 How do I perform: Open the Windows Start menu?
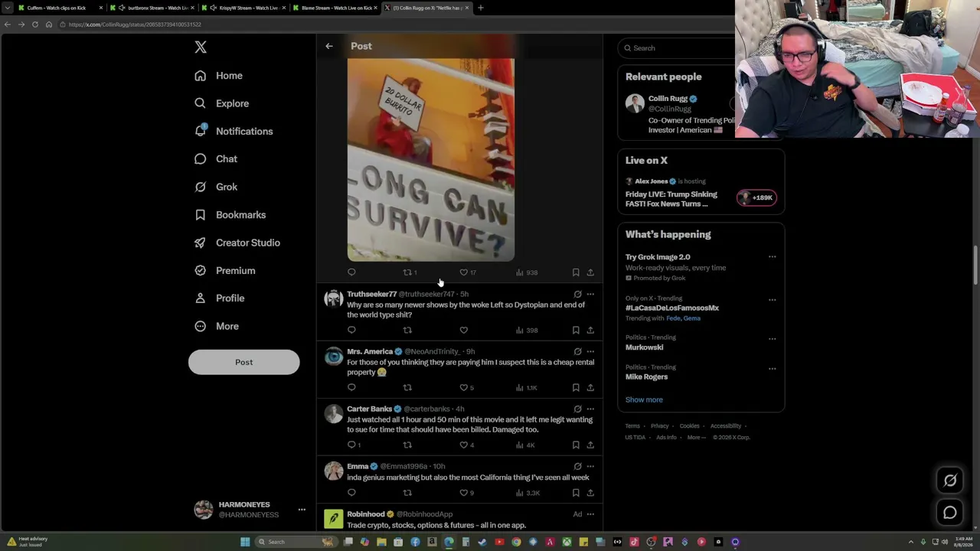coord(245,542)
